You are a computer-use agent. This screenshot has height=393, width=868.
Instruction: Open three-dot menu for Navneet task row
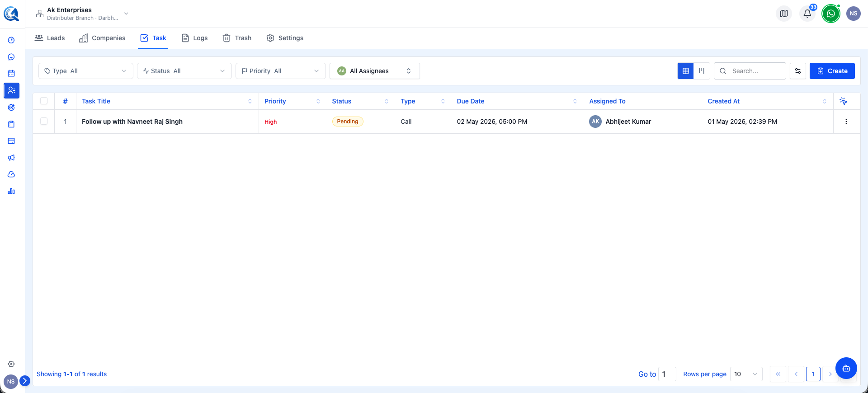tap(846, 122)
